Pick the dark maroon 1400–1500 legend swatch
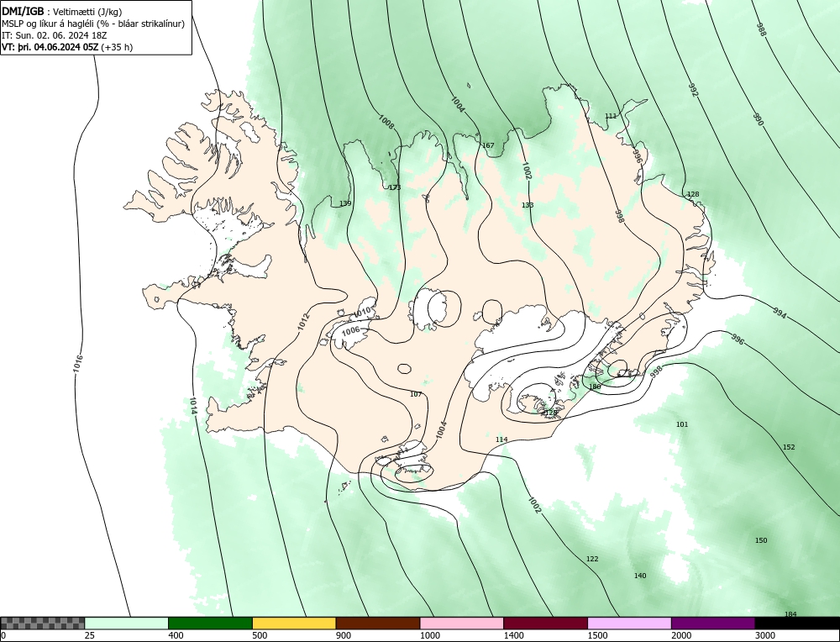 coord(545,623)
